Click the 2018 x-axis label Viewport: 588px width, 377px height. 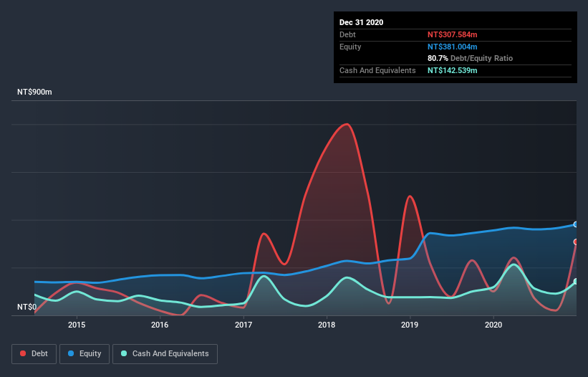(327, 325)
